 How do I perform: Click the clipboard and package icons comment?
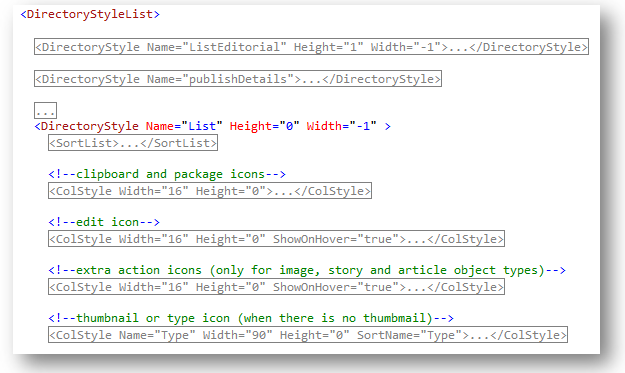point(167,174)
